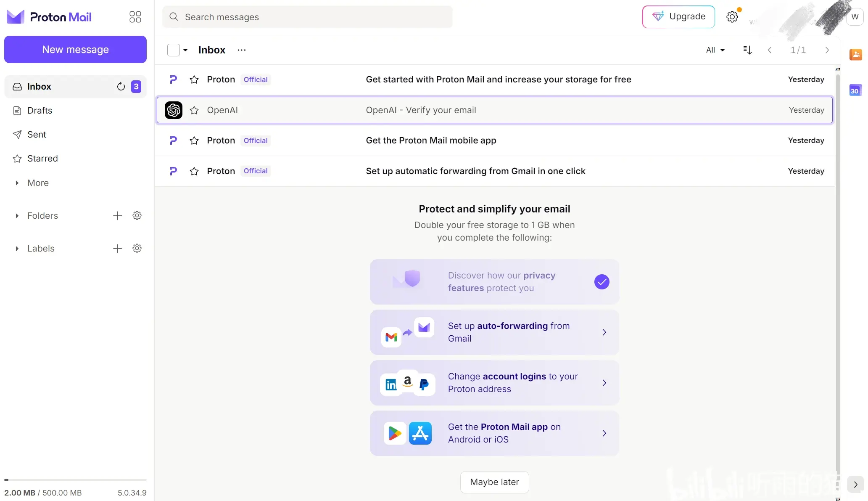The image size is (868, 501).
Task: Open the Inbox folder
Action: pyautogui.click(x=75, y=87)
